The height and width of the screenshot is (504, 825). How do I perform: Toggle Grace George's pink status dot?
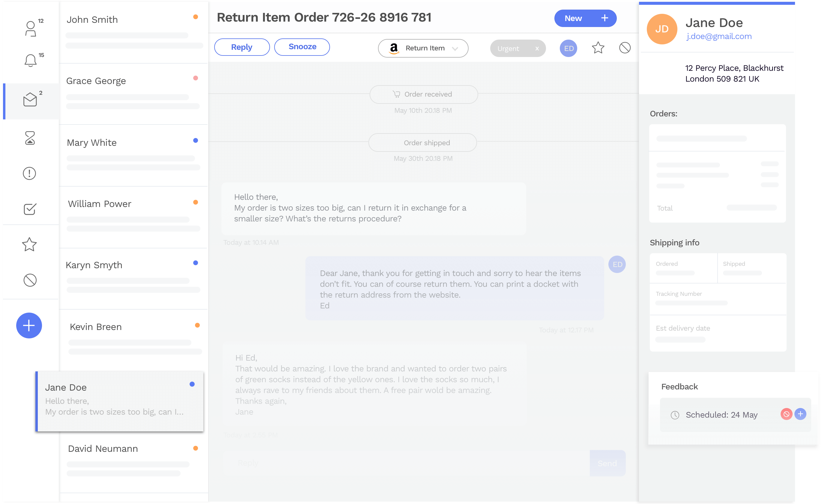tap(196, 78)
